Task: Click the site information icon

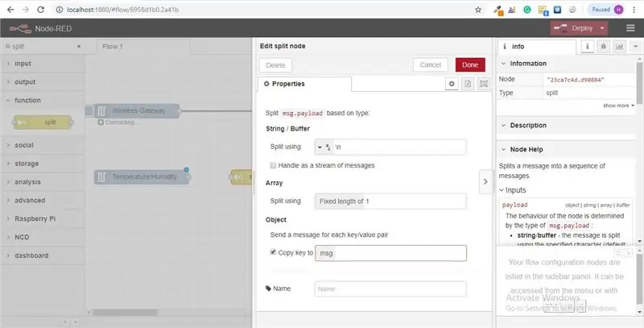Action: click(59, 10)
